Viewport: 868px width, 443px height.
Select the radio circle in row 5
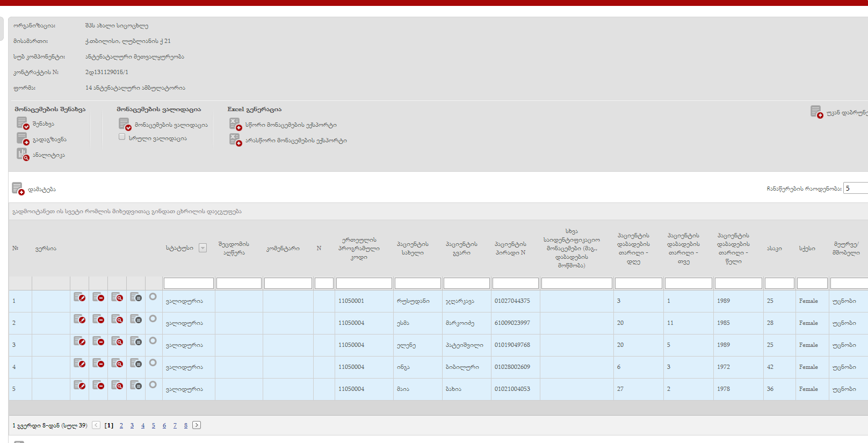pos(153,385)
